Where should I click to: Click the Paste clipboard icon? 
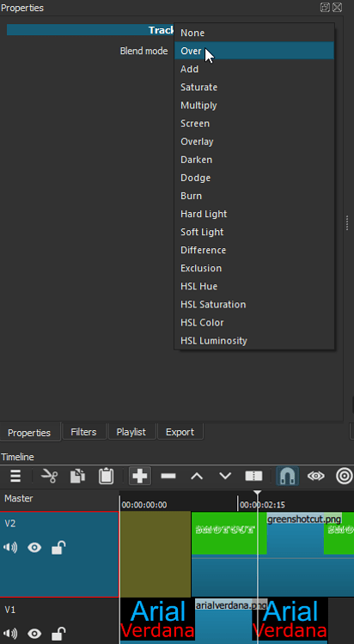coord(106,477)
